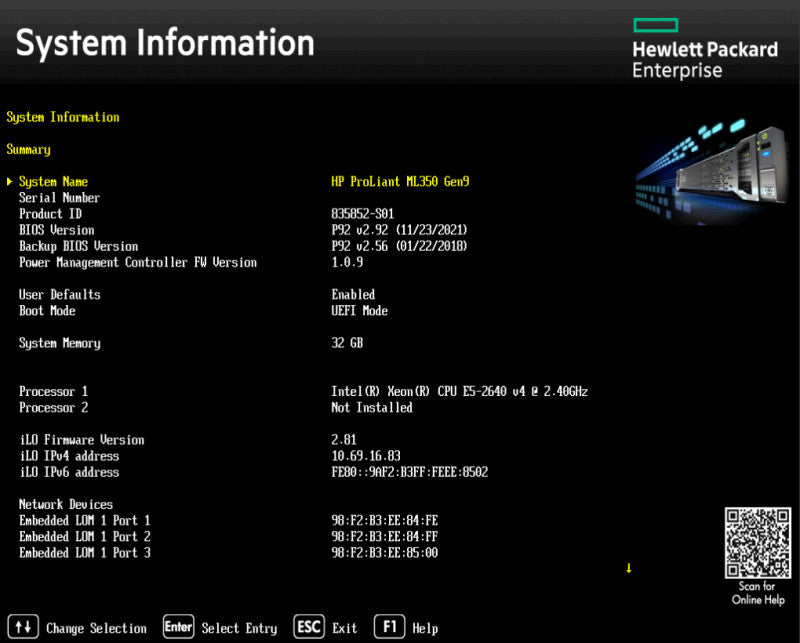The image size is (800, 643).
Task: Select the Processor 1 label
Action: [x=54, y=391]
